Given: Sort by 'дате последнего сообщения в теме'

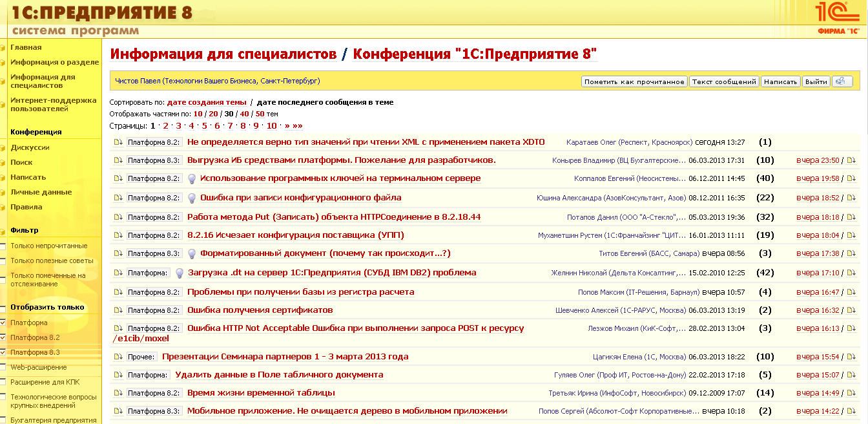Looking at the screenshot, I should pos(325,102).
